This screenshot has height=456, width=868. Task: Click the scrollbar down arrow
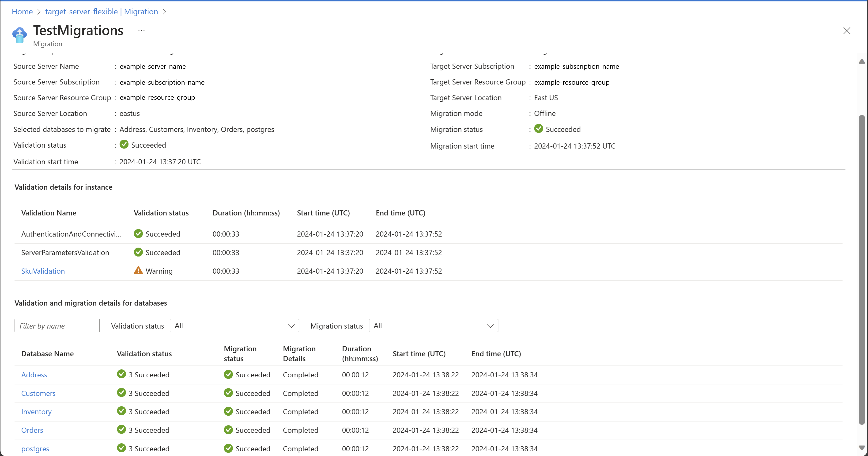click(x=862, y=448)
